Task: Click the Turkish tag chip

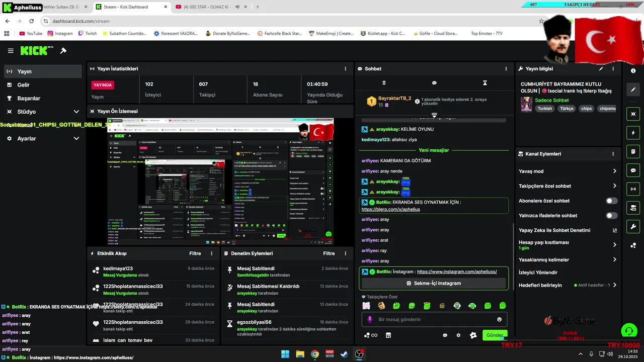Action: tap(544, 109)
